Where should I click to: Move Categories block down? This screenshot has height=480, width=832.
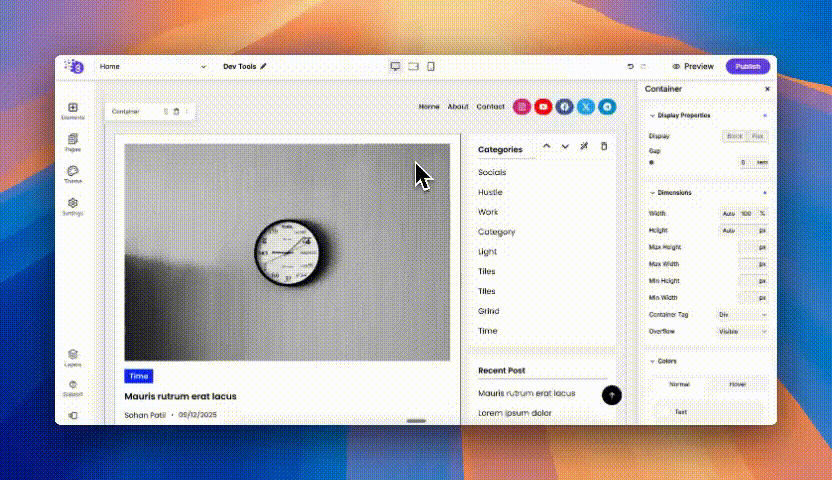tap(565, 146)
